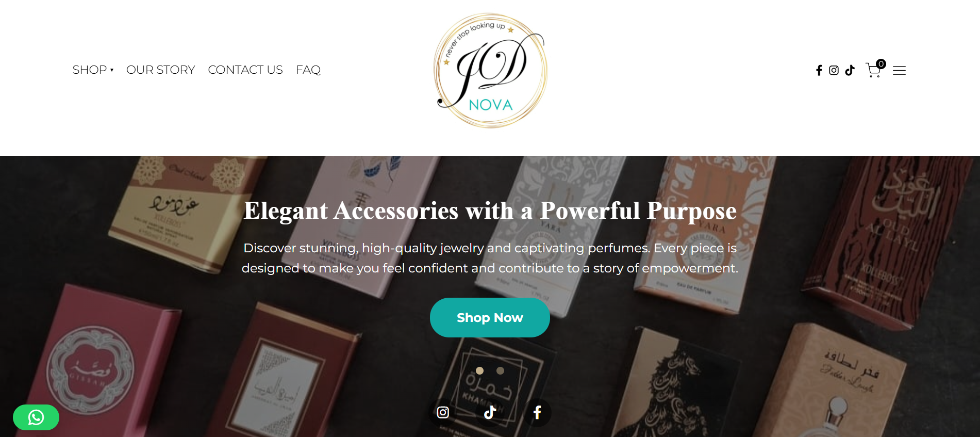Click the JD Nova logo
Screen dimensions: 980x437
(490, 71)
